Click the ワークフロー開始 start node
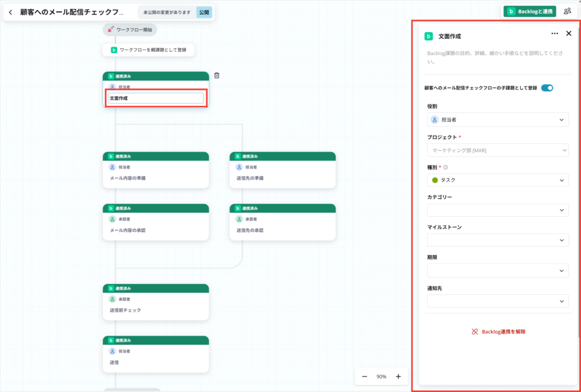 click(130, 30)
